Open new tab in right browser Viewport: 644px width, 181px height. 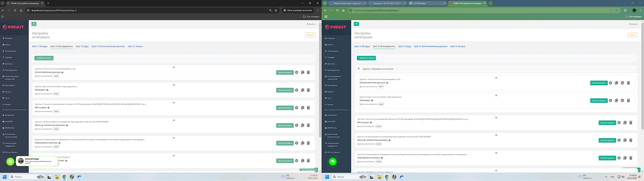(490, 3)
